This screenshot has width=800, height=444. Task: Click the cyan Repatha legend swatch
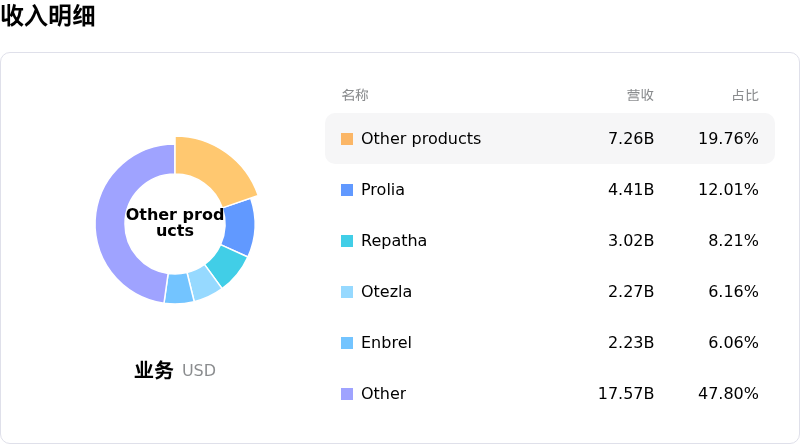pyautogui.click(x=347, y=241)
